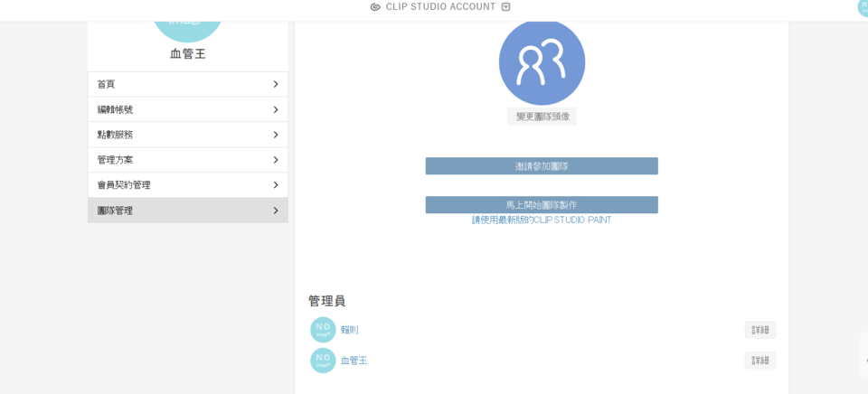
Task: Click the 邀請參加團隊 button
Action: point(542,166)
